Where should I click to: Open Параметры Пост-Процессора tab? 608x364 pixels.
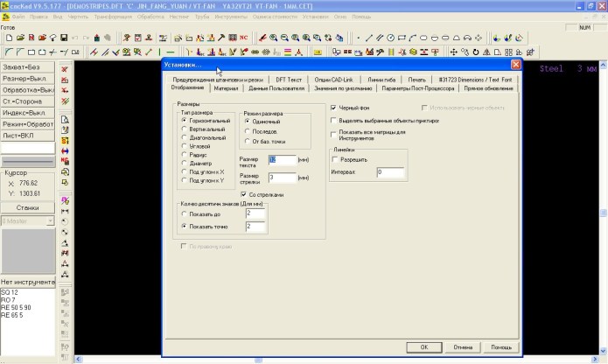(x=417, y=88)
